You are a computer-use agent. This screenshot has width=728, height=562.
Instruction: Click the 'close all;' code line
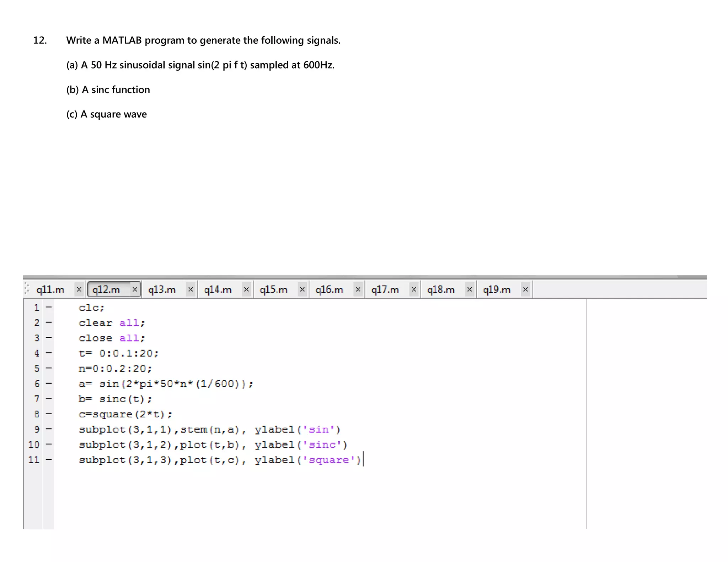coord(112,338)
